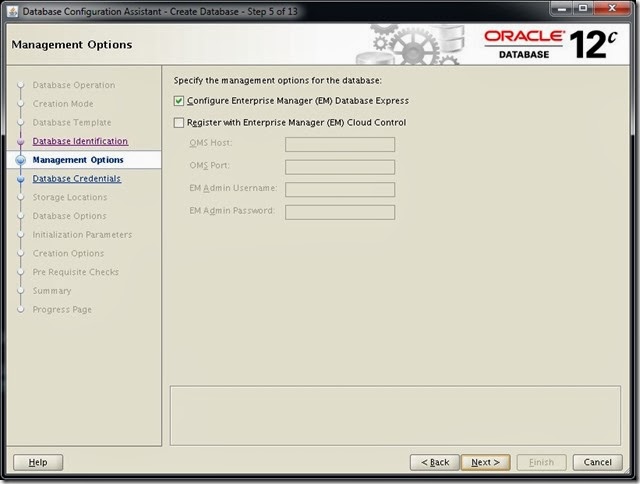Click the window icon in title bar

tap(12, 11)
